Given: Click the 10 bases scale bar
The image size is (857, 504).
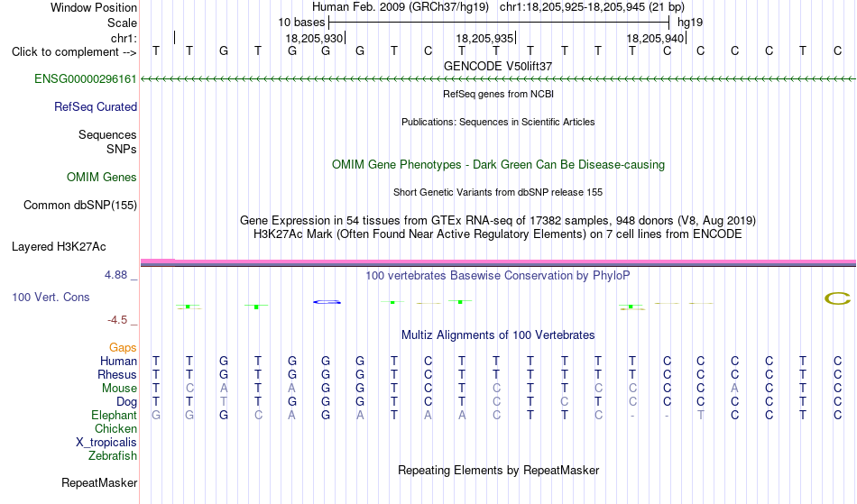Looking at the screenshot, I should (499, 23).
